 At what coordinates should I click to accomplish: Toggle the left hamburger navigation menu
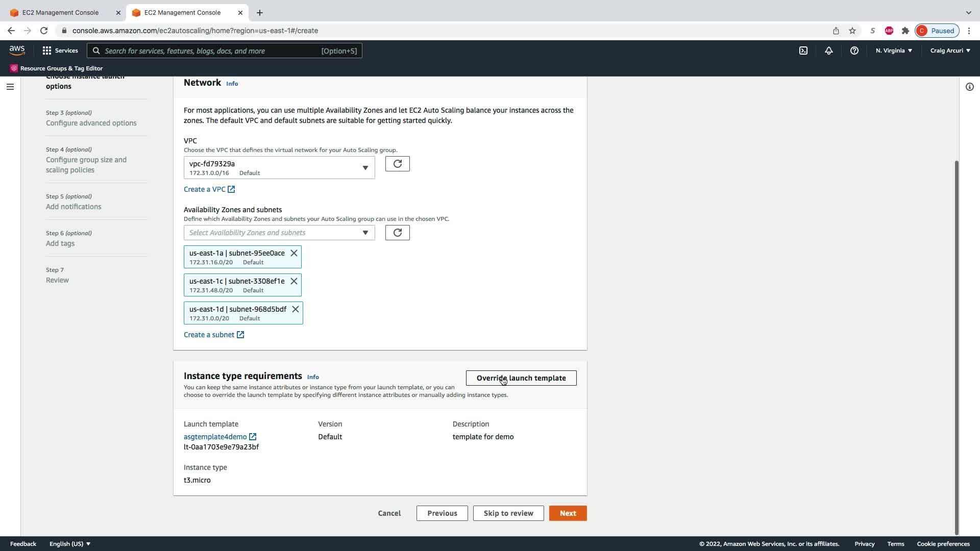click(x=10, y=87)
